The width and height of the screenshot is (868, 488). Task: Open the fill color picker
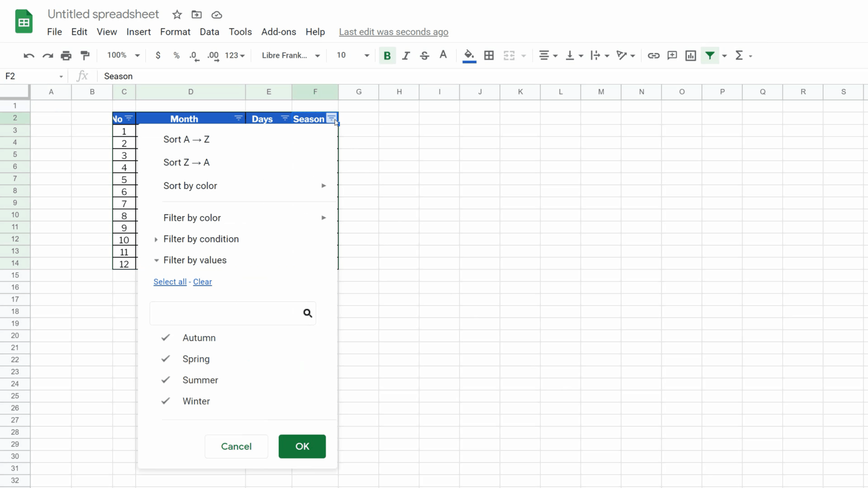[x=469, y=55]
